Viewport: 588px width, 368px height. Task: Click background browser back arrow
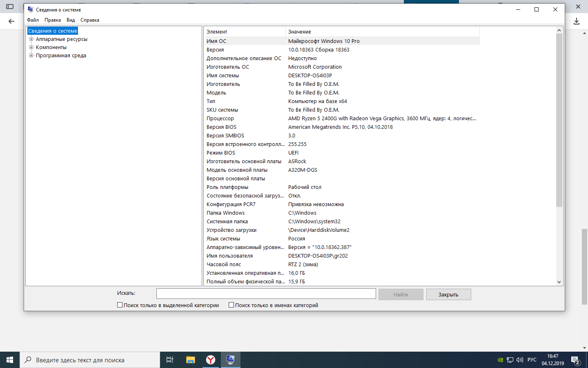[11, 21]
